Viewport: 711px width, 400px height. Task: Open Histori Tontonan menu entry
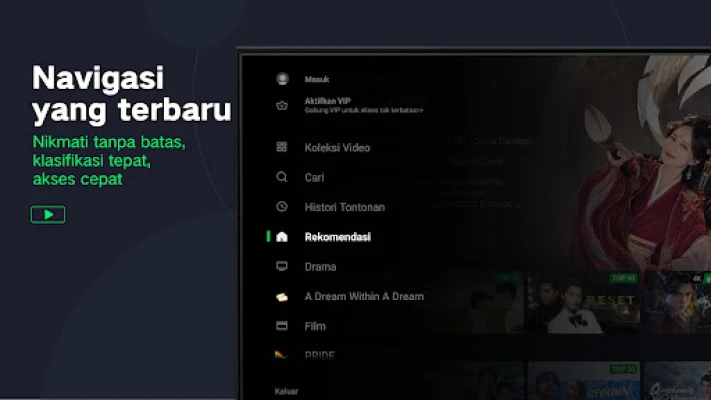click(344, 207)
